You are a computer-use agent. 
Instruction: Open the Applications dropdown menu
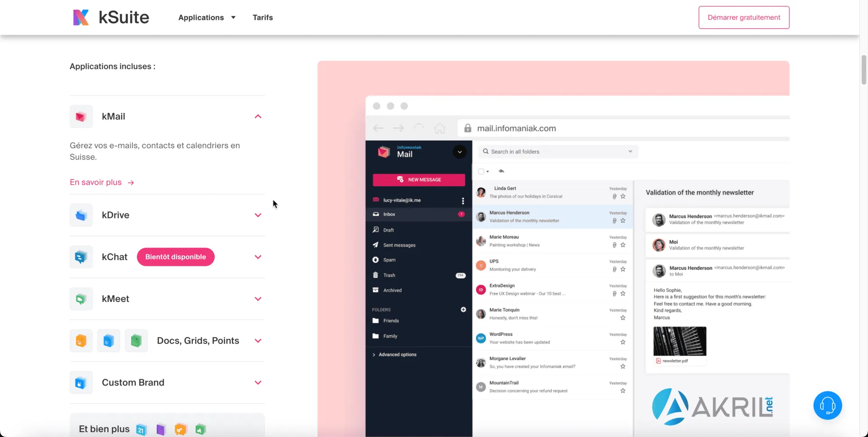[207, 18]
